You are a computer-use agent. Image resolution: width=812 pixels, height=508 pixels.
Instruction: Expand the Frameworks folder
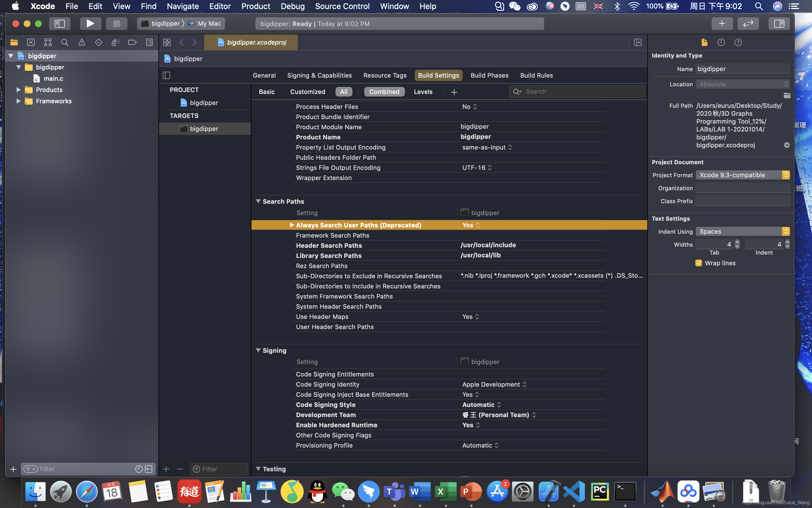[18, 101]
